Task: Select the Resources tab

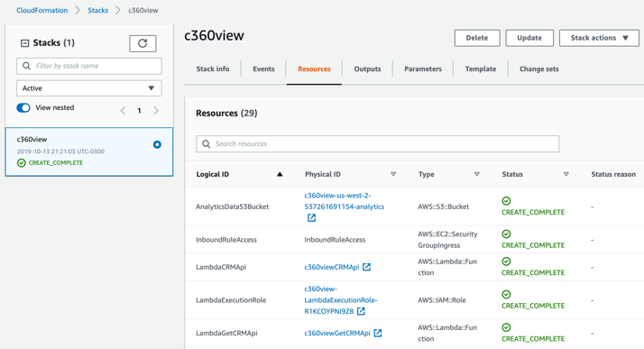Action: (314, 69)
